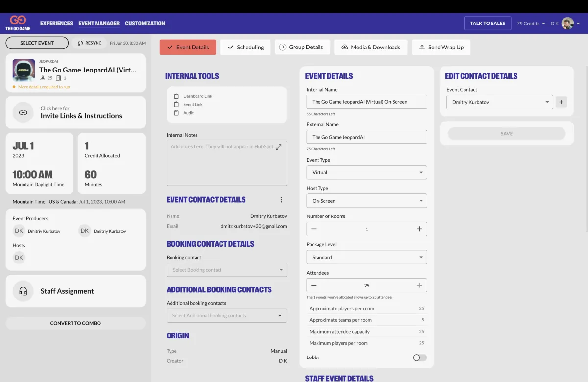Viewport: 588px width, 382px height.
Task: Open the Host Type dropdown
Action: tap(367, 201)
